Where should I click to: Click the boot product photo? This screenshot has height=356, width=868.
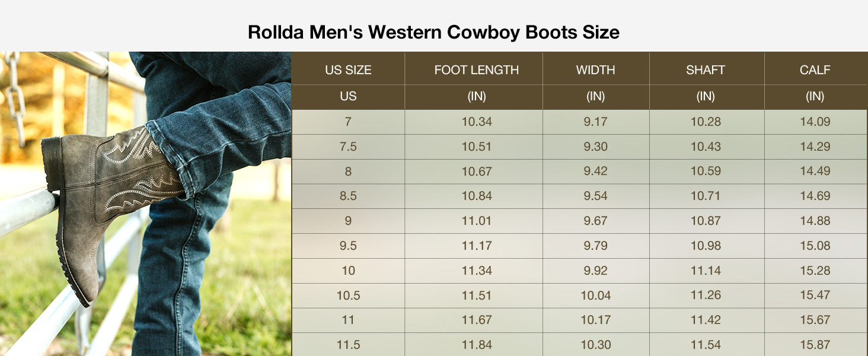[x=145, y=204]
